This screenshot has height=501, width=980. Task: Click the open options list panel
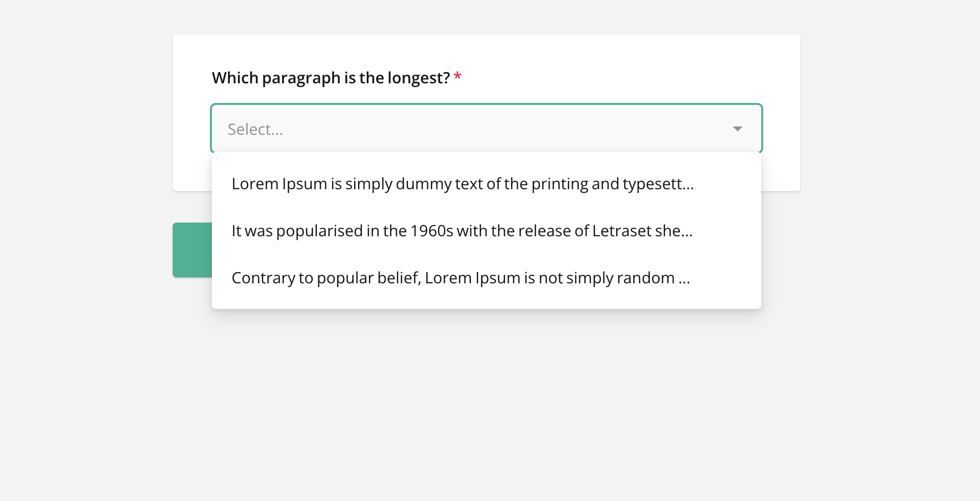point(486,230)
